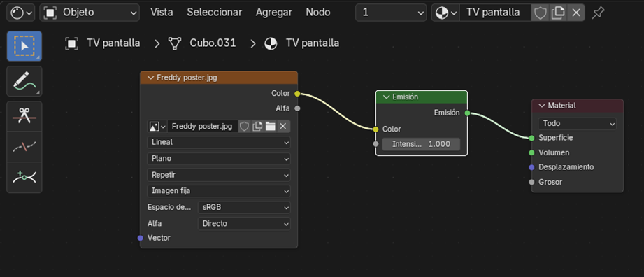Toggle the pin node tree icon
The image size is (644, 277).
click(x=598, y=13)
